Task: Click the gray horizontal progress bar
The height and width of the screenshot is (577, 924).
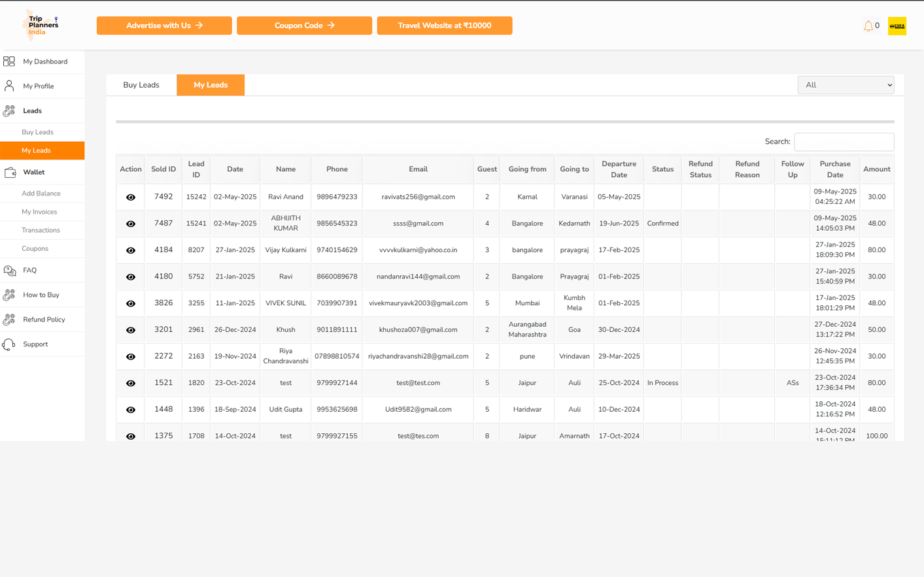Action: tap(504, 122)
